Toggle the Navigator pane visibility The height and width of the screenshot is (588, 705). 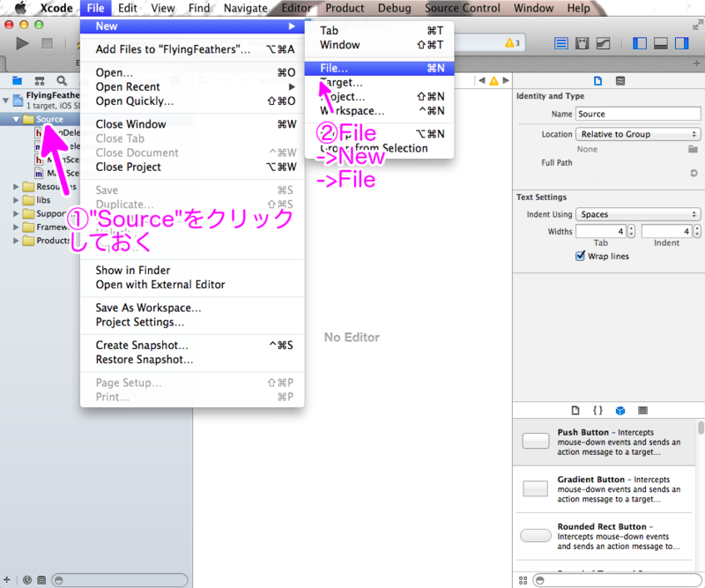640,44
